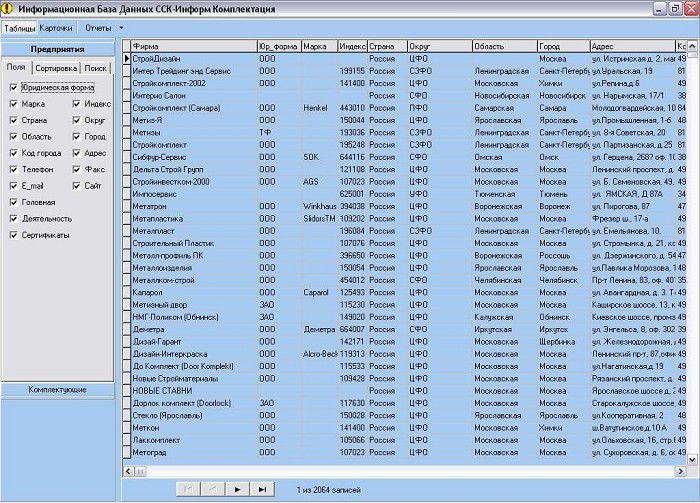The width and height of the screenshot is (700, 503).
Task: Switch to the Таблицы tab
Action: [x=19, y=28]
